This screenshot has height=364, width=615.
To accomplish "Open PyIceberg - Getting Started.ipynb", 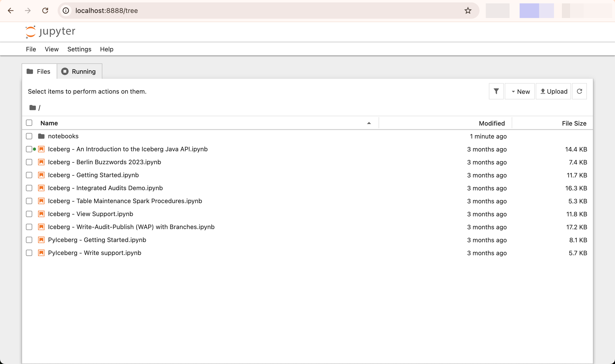I will pos(97,240).
